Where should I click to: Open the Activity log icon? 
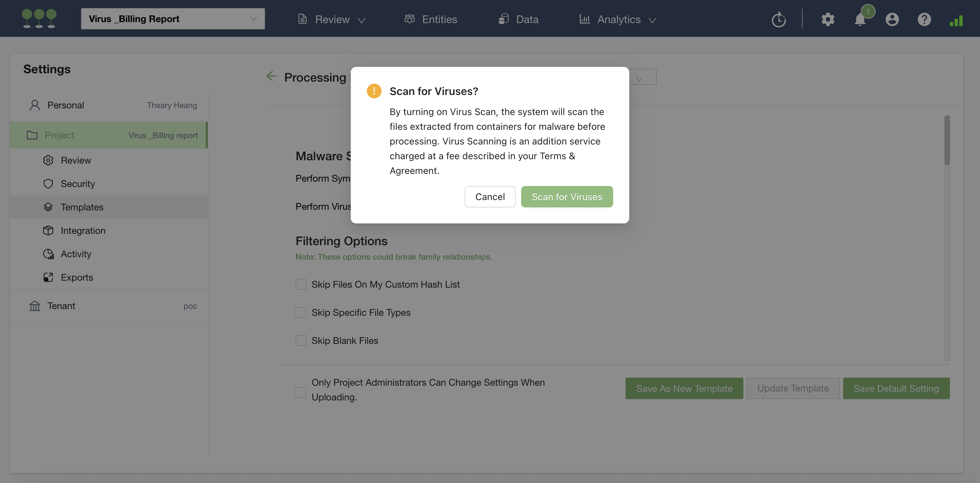[48, 254]
